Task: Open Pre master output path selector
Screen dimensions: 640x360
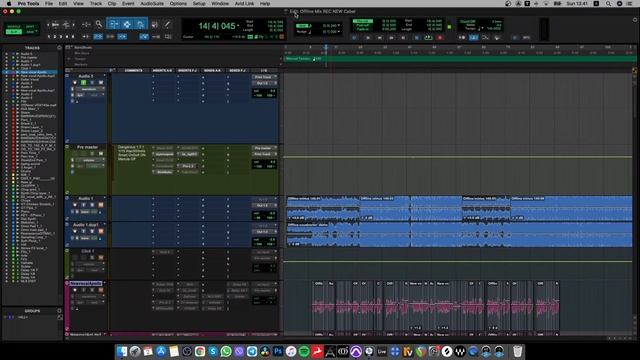Action: 263,154
